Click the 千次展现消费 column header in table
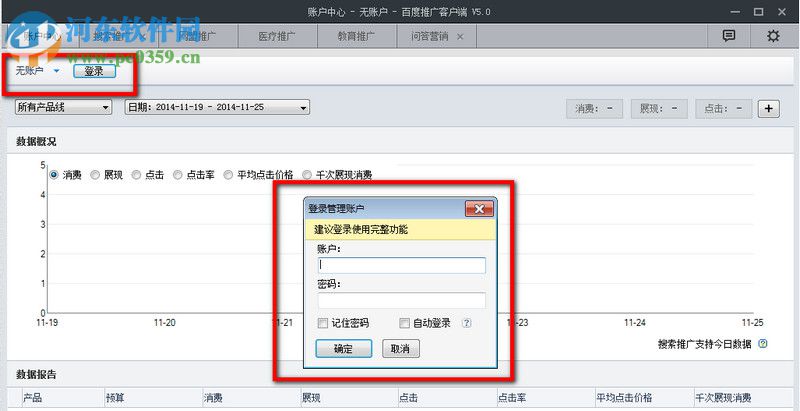Screen dimensions: 800x411 pyautogui.click(x=744, y=398)
